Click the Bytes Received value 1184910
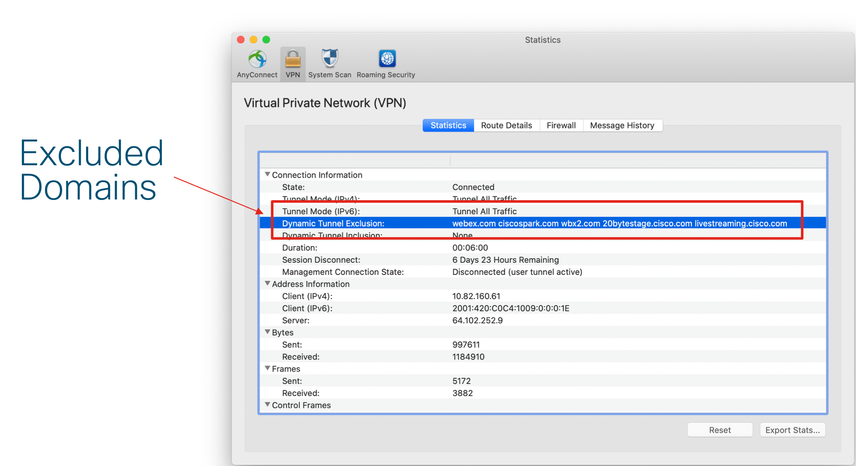The image size is (856, 466). tap(468, 357)
